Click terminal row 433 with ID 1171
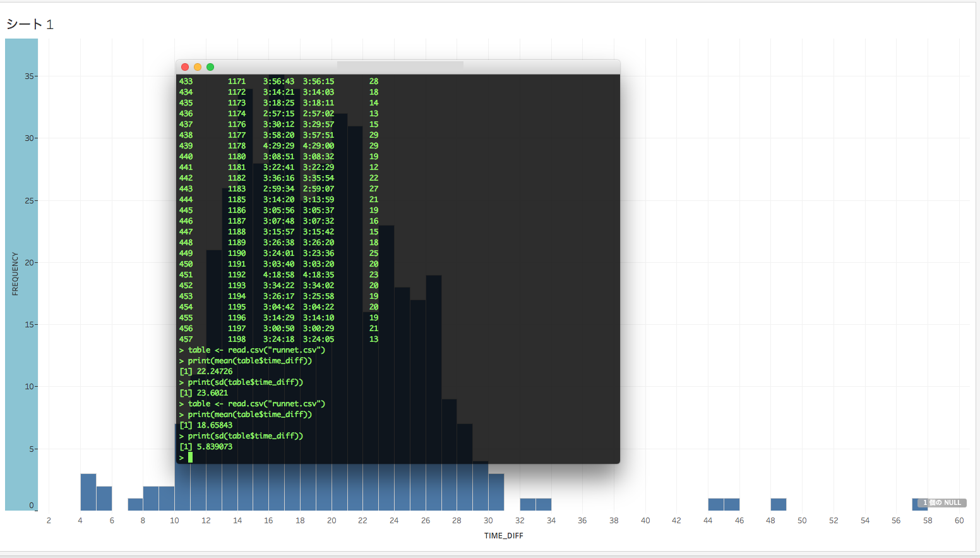The width and height of the screenshot is (980, 558). coord(278,82)
